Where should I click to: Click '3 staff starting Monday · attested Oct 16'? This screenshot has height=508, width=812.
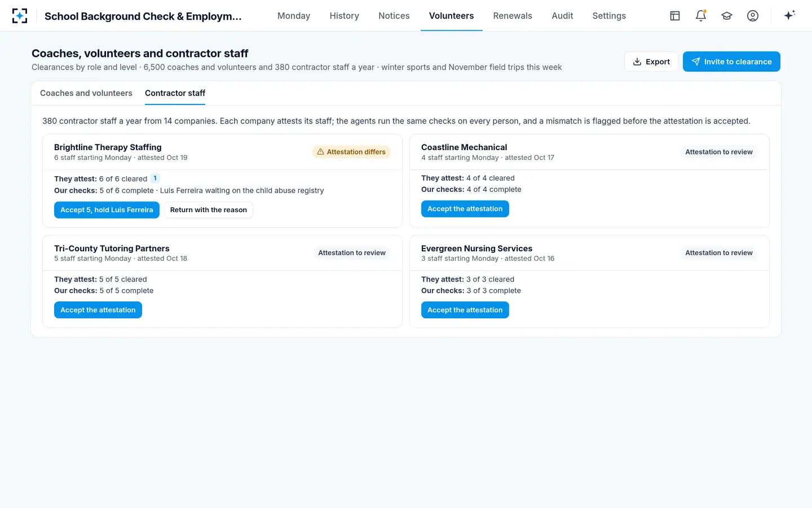pos(488,259)
